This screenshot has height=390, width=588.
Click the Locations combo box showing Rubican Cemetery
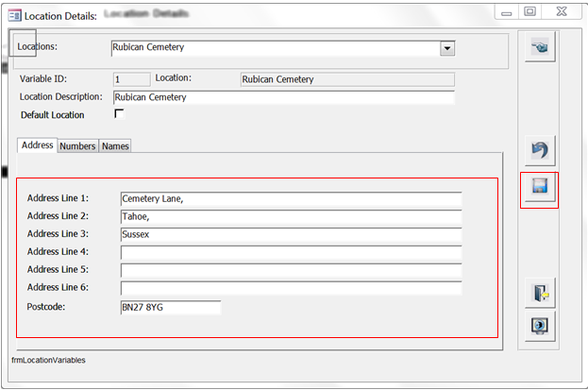click(x=274, y=48)
